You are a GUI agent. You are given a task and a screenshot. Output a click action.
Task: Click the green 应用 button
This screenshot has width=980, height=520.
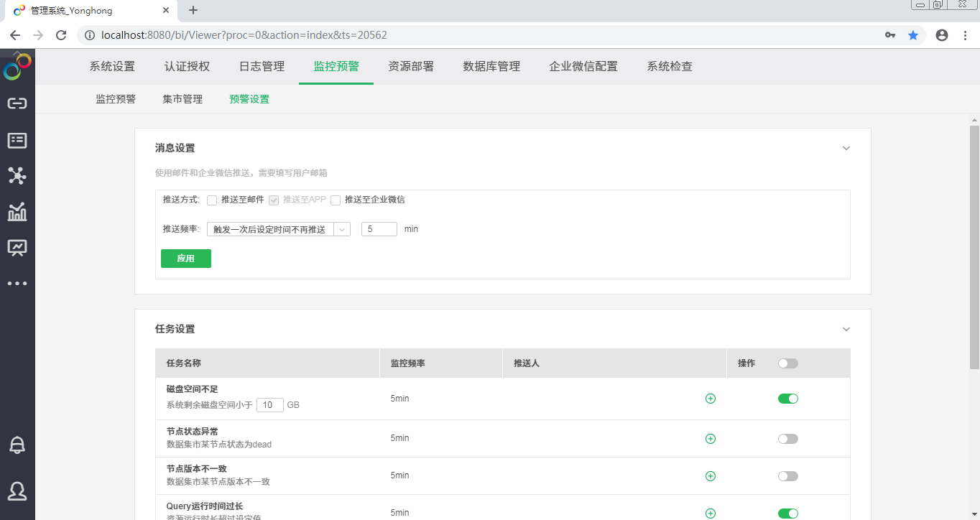[186, 259]
